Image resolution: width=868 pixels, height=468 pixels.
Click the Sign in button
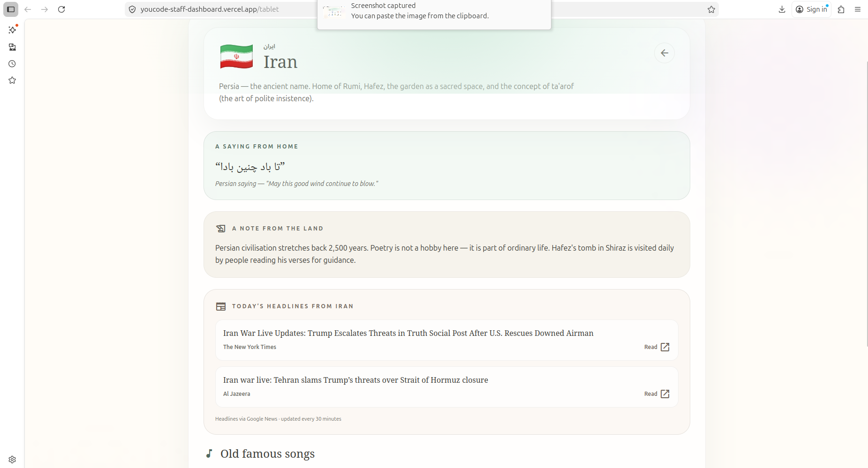pos(812,9)
